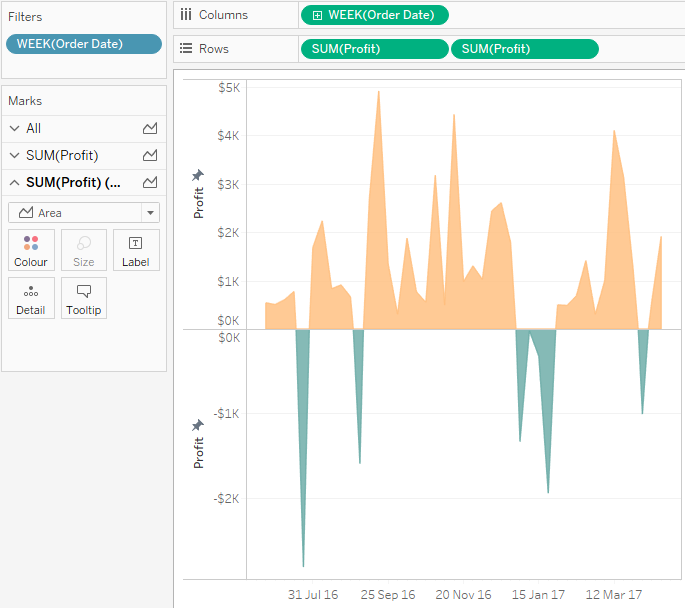Open the Colour marks card button
685x608 pixels.
(31, 250)
